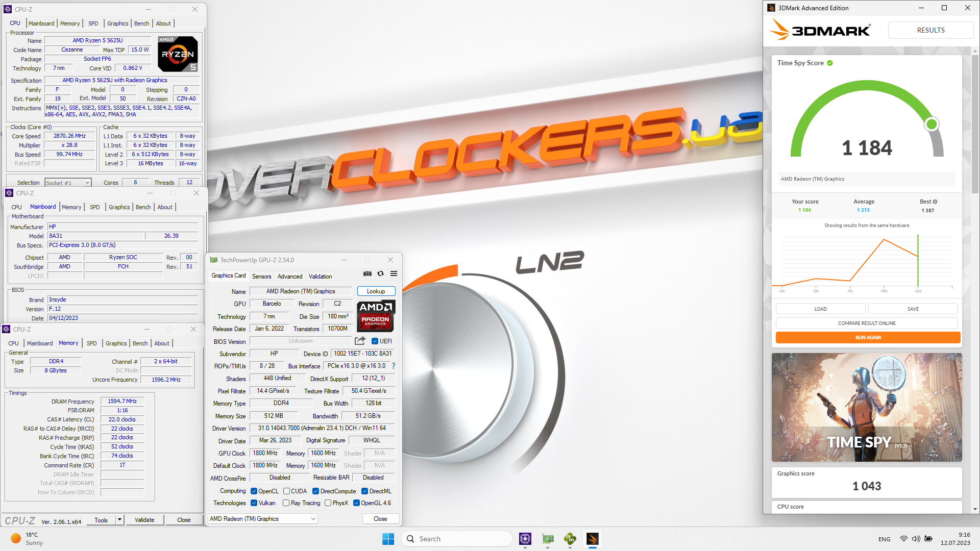
Task: Click the battery tray icon
Action: pyautogui.click(x=928, y=539)
